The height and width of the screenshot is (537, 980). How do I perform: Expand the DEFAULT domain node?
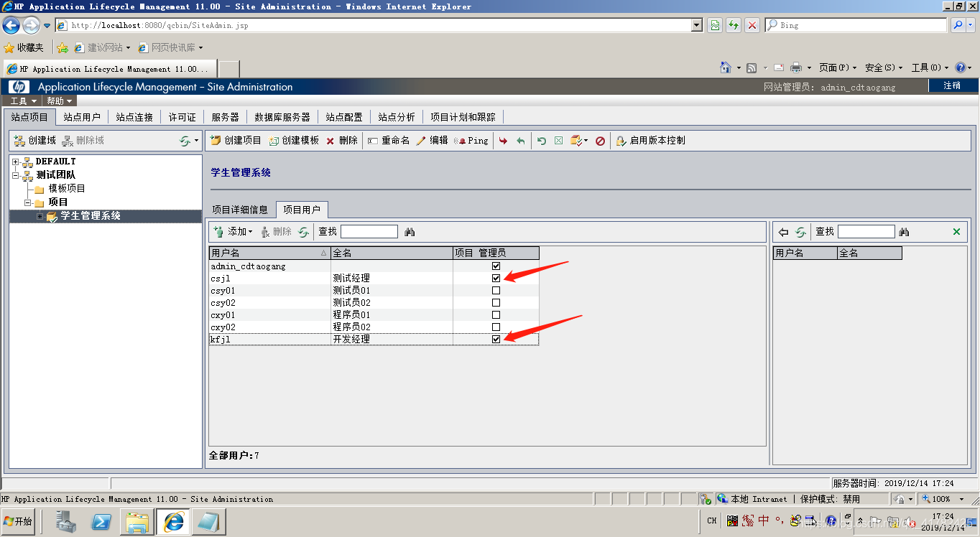(15, 162)
